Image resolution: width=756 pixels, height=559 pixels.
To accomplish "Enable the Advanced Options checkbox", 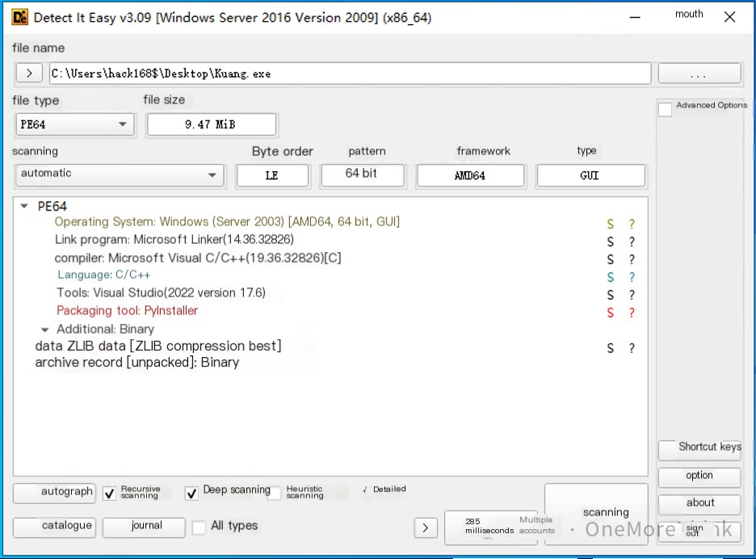I will (x=666, y=109).
